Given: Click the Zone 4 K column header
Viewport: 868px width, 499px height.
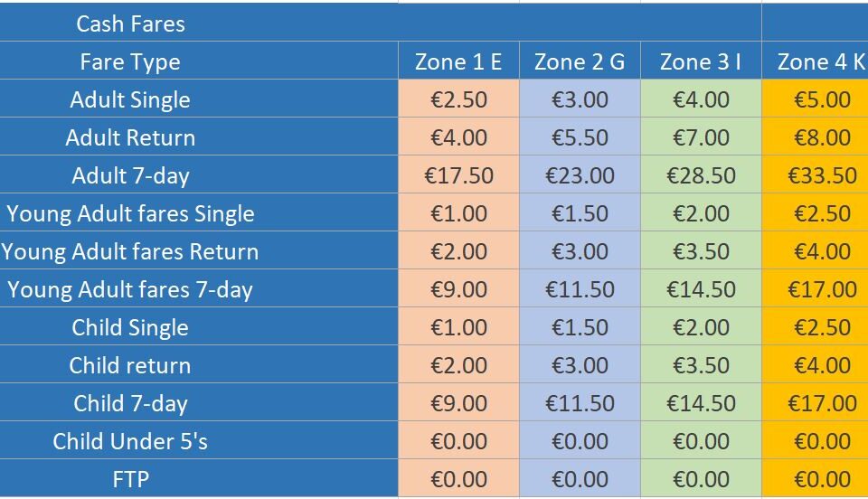Looking at the screenshot, I should 815,61.
